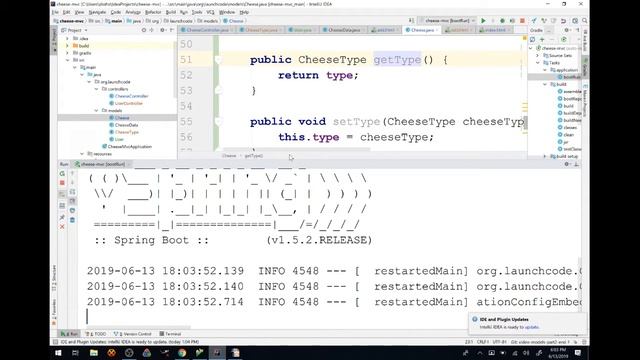Open the File menu

click(55, 12)
